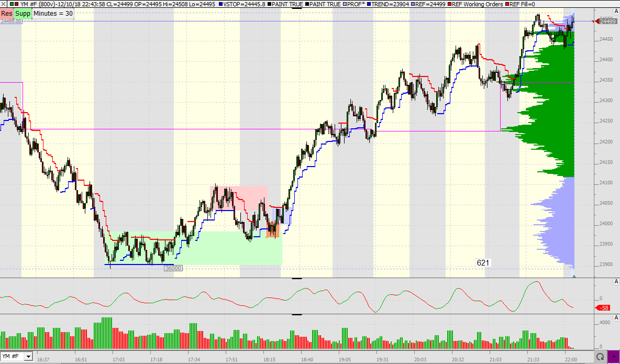The width and height of the screenshot is (620, 364).
Task: Toggle the oscillator pane A autoscale
Action: (616, 281)
